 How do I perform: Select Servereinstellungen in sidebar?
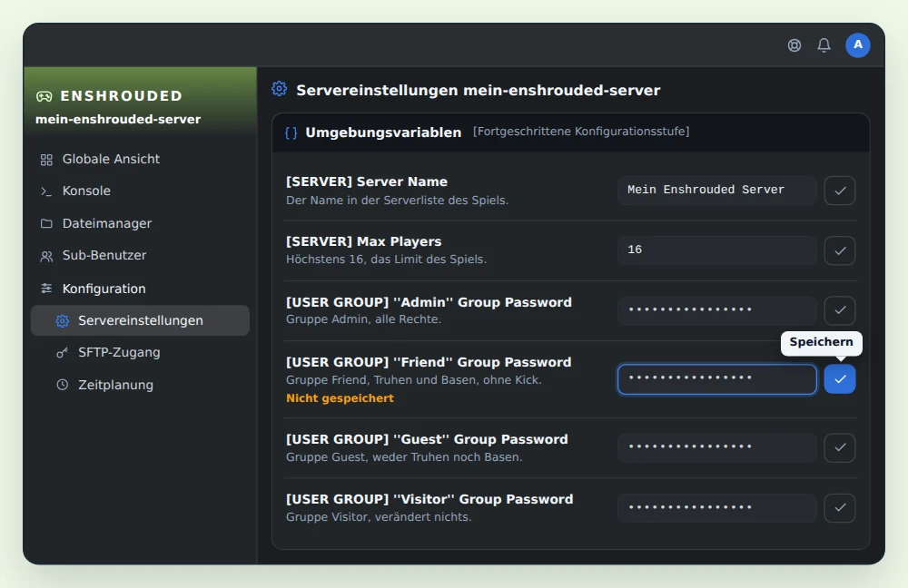tap(140, 320)
